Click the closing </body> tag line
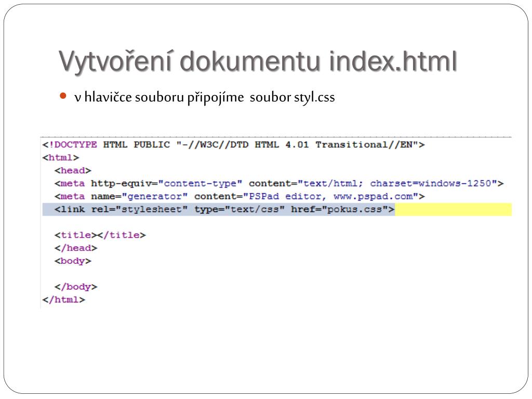 click(76, 287)
